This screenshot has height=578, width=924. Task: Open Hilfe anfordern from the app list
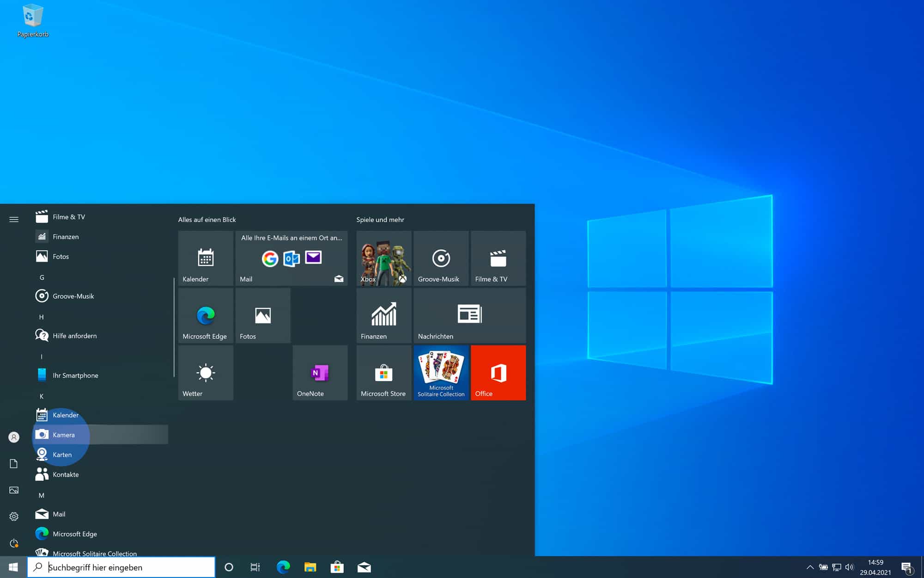[x=74, y=336]
